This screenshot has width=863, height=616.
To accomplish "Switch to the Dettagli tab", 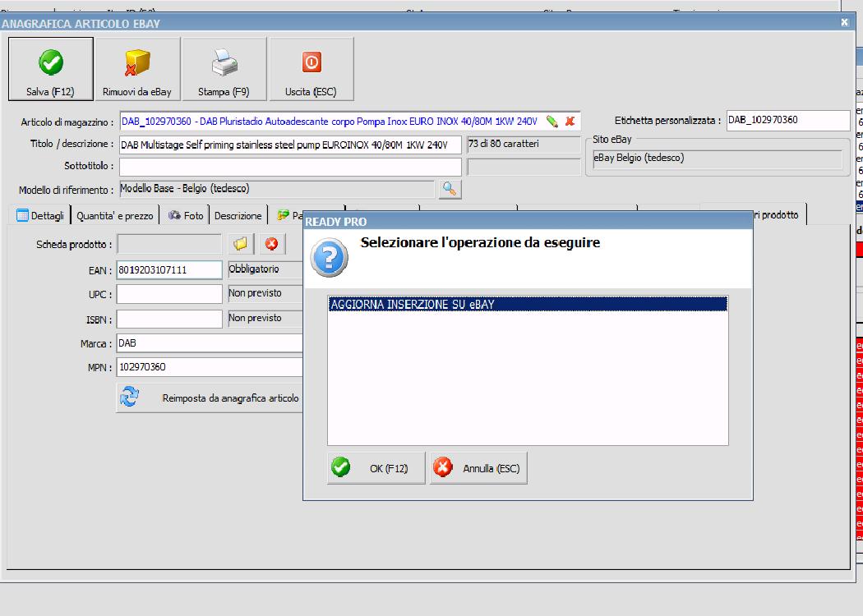I will (40, 215).
